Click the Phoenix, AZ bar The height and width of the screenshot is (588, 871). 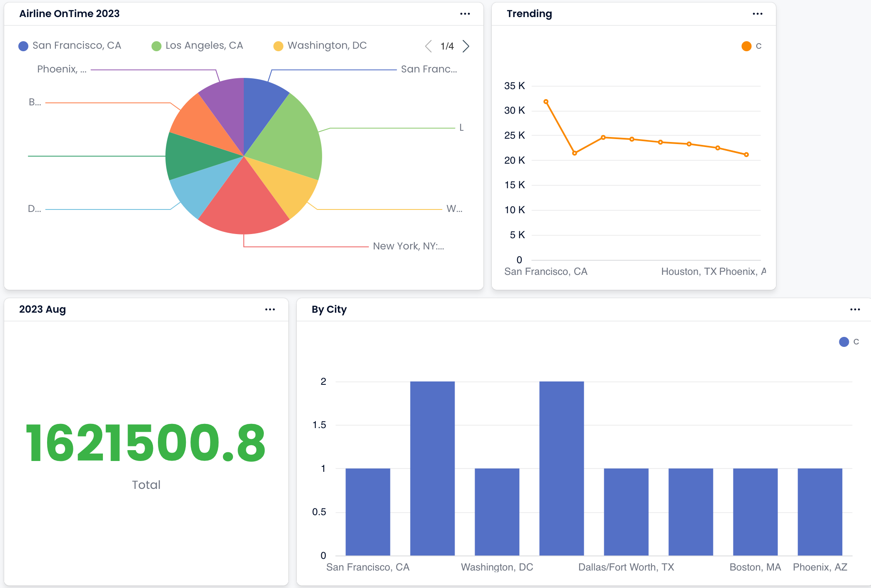pyautogui.click(x=820, y=512)
